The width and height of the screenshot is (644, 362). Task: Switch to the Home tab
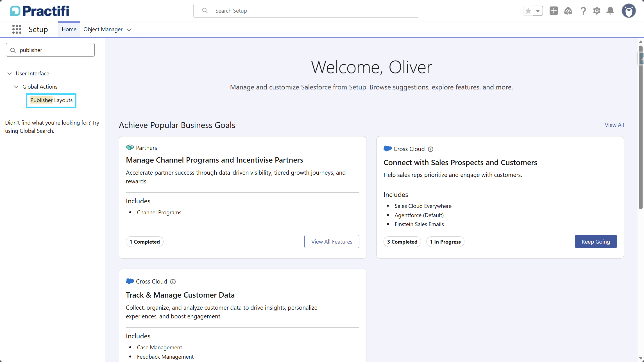click(x=69, y=29)
